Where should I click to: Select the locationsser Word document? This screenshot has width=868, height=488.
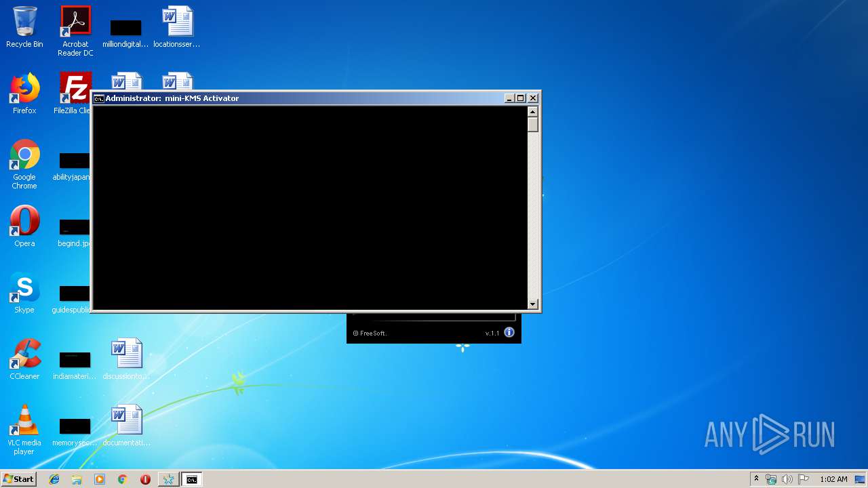[177, 27]
